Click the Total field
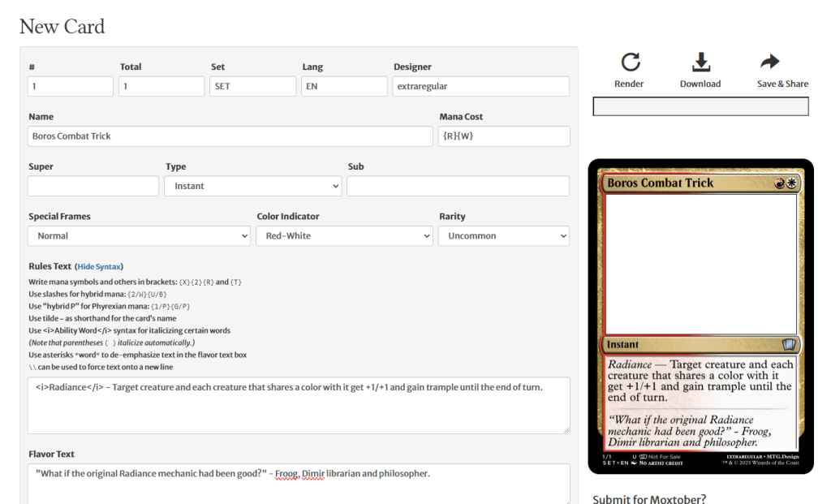The image size is (831, 504). (161, 86)
